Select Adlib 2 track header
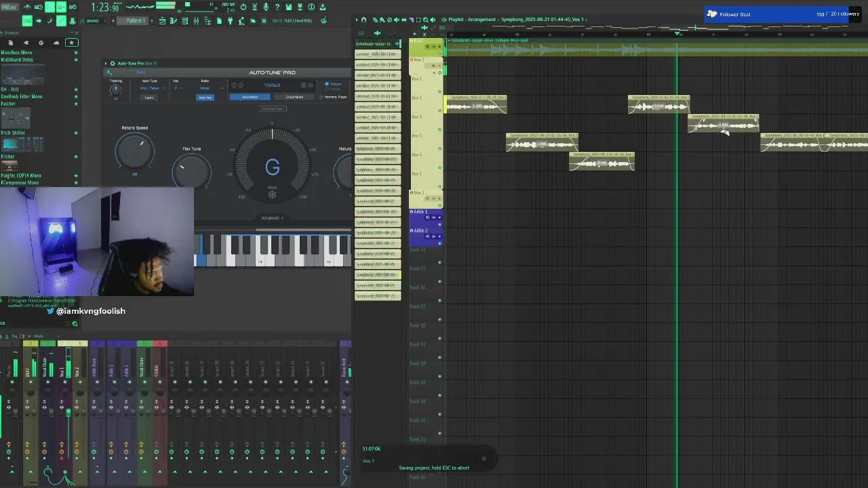 (x=426, y=236)
